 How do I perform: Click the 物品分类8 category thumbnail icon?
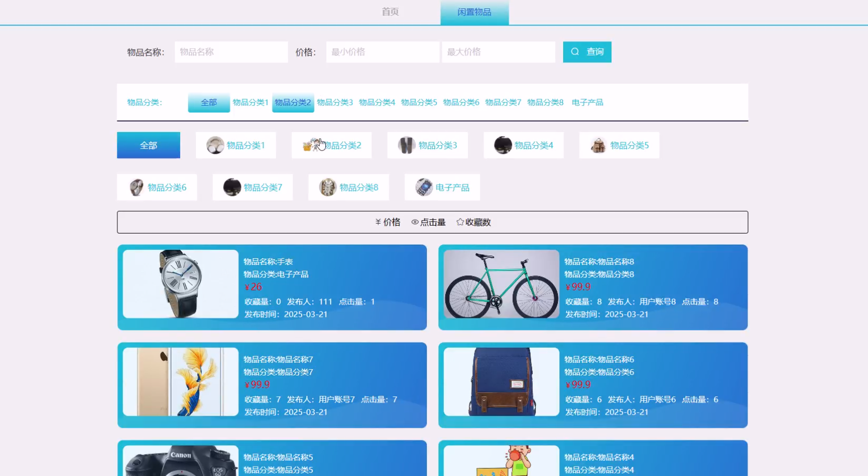[328, 187]
